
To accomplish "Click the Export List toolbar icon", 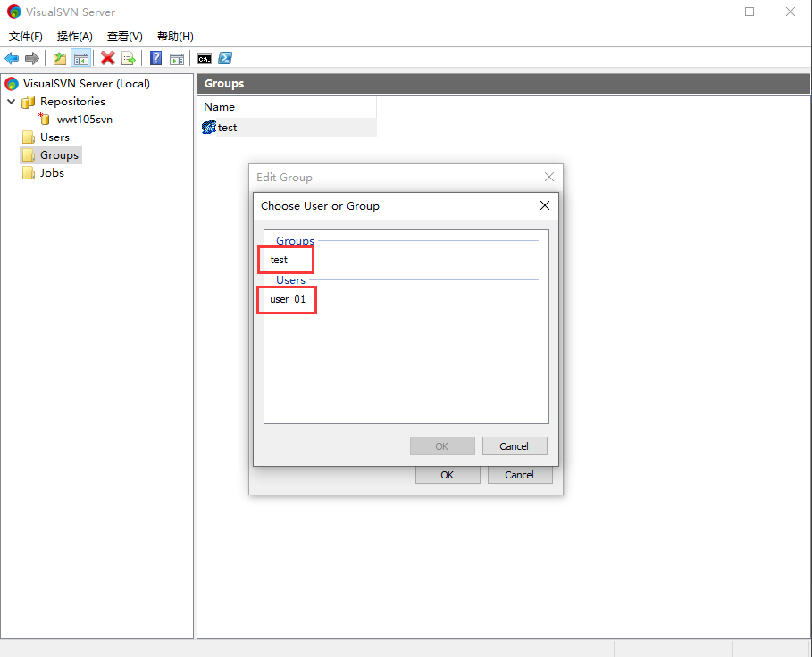I will [129, 58].
